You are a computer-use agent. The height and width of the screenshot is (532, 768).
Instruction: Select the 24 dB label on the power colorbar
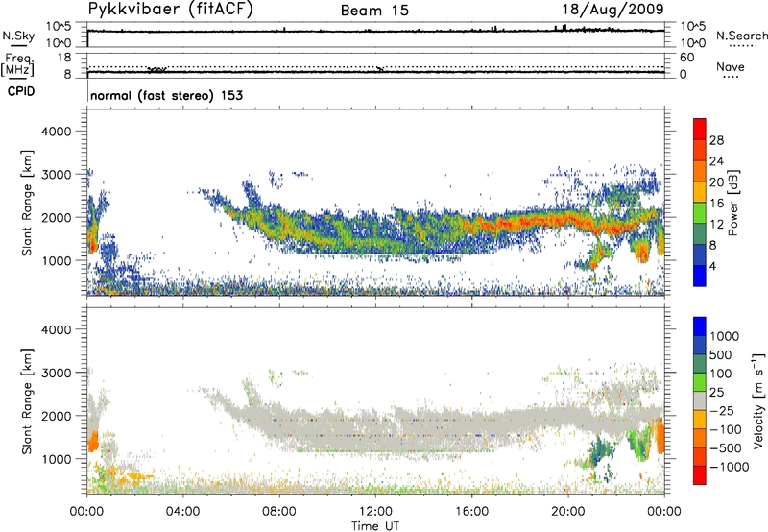click(716, 161)
